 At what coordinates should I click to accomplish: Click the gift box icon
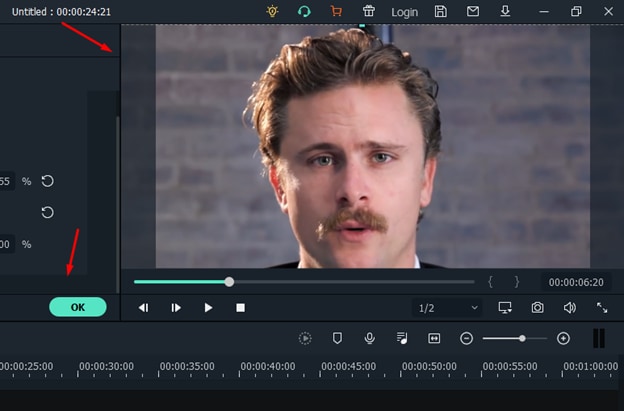click(x=369, y=12)
